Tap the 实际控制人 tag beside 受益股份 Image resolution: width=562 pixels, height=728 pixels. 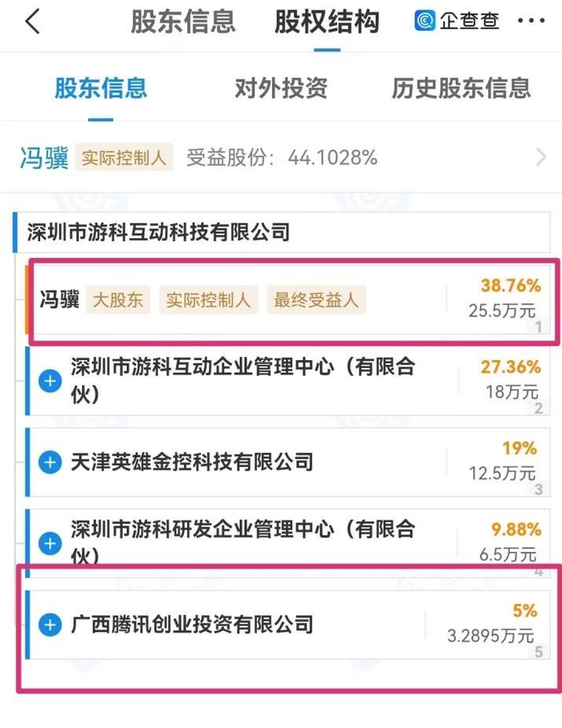[124, 157]
